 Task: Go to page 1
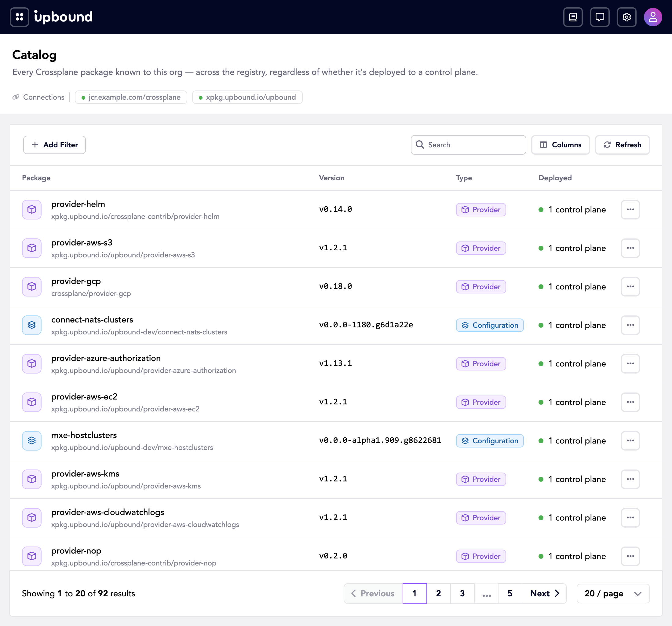[x=415, y=594]
